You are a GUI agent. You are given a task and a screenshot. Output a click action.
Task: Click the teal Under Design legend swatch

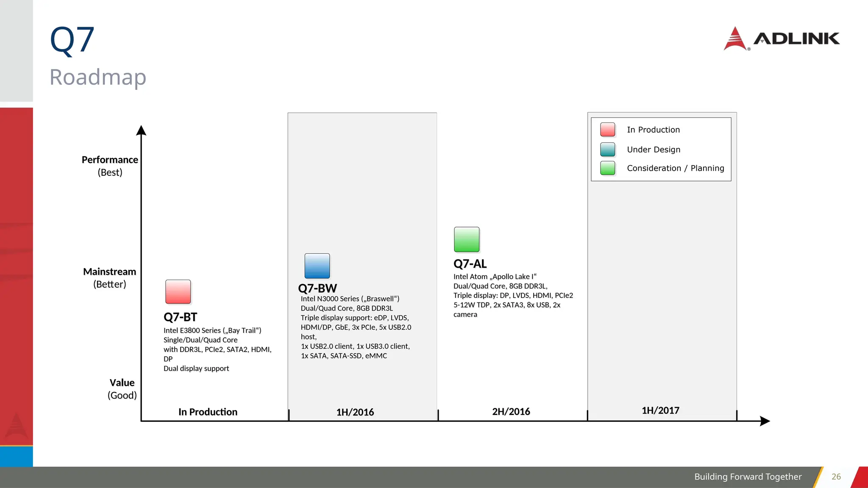click(x=607, y=150)
